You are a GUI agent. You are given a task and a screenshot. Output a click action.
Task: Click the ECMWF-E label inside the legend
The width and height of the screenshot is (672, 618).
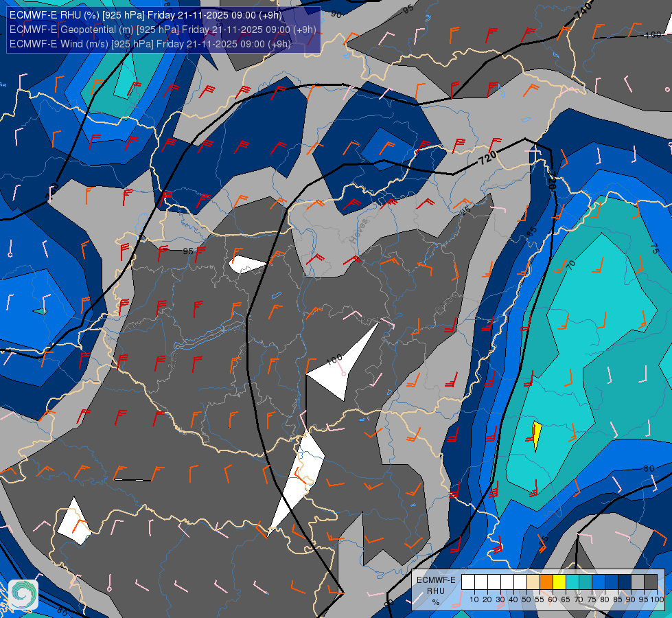pyautogui.click(x=437, y=580)
